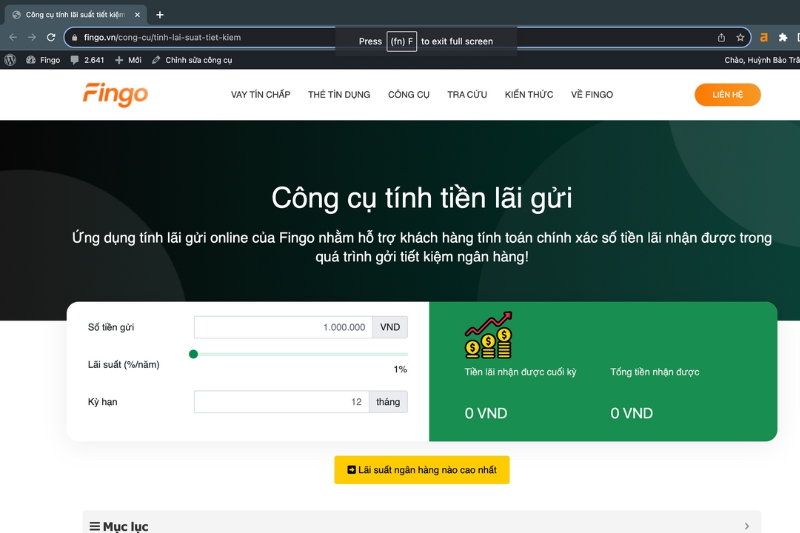Bookmark this page with the star icon

[740, 37]
